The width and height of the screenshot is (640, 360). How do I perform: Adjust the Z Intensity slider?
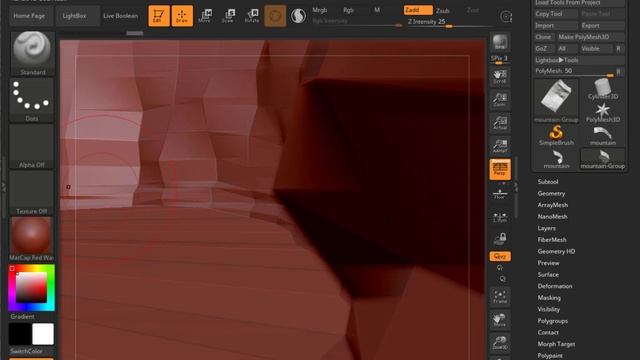(x=449, y=23)
